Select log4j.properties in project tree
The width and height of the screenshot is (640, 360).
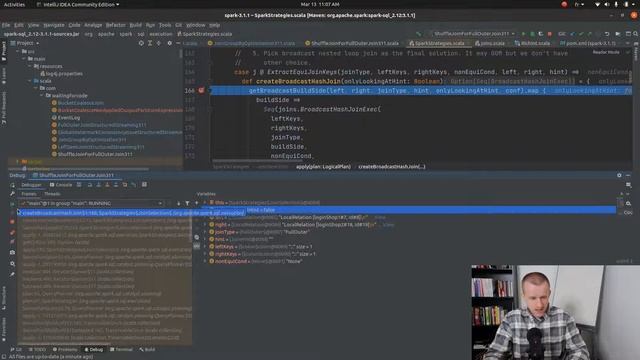click(x=61, y=73)
